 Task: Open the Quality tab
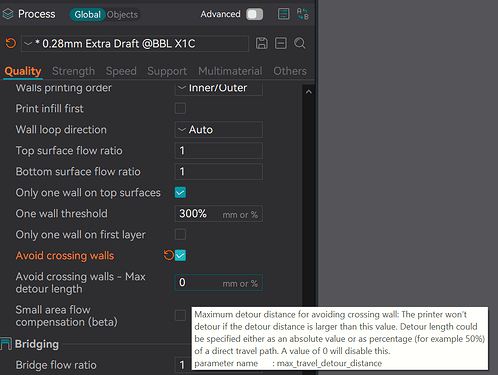pyautogui.click(x=23, y=71)
